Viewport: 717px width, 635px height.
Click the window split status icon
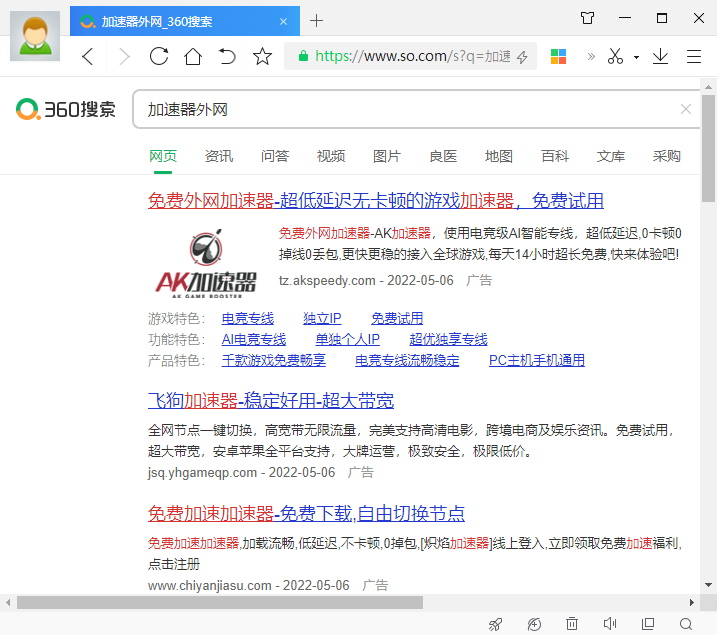tap(648, 624)
